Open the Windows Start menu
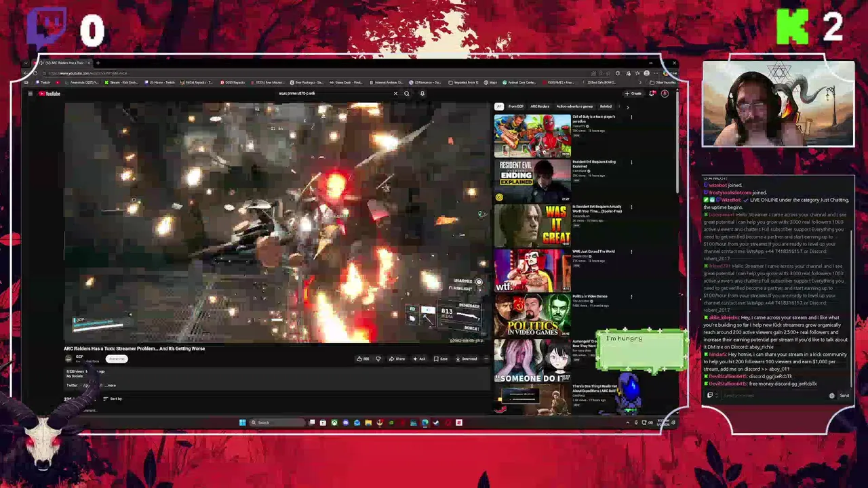This screenshot has width=868, height=488. click(242, 423)
